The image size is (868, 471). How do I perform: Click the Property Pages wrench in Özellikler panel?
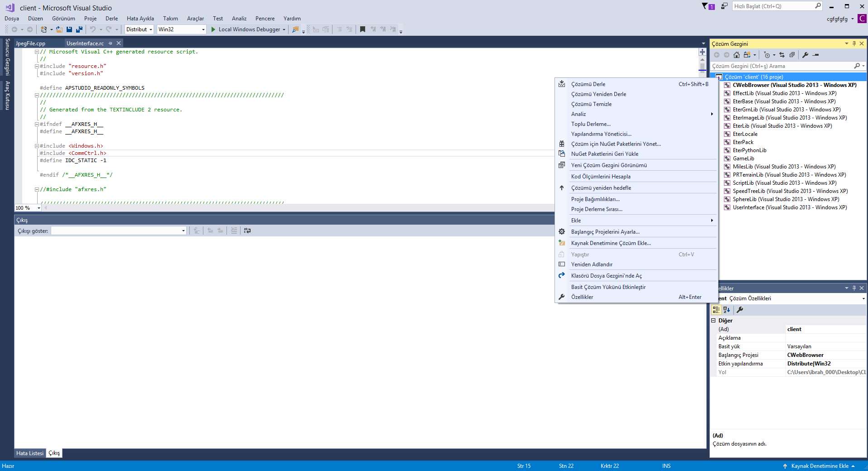point(740,310)
